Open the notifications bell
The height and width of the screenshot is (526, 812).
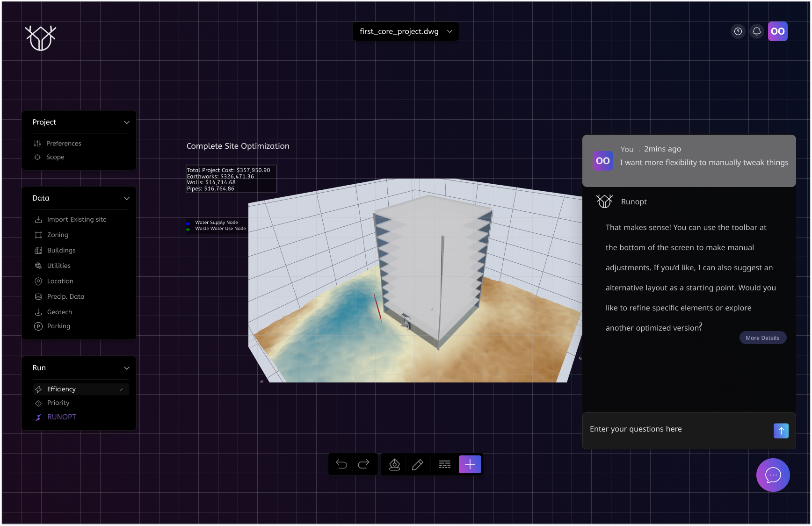point(757,31)
